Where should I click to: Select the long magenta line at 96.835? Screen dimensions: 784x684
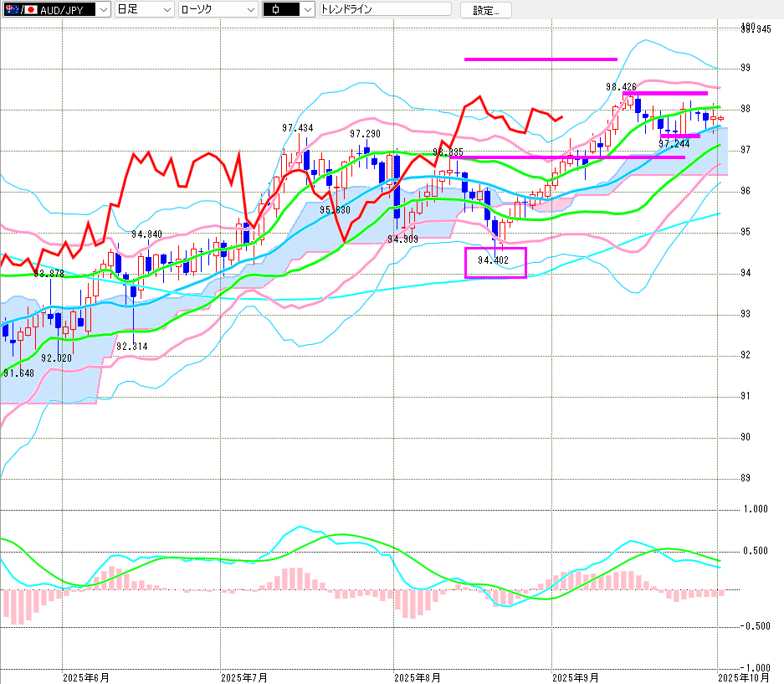(569, 157)
